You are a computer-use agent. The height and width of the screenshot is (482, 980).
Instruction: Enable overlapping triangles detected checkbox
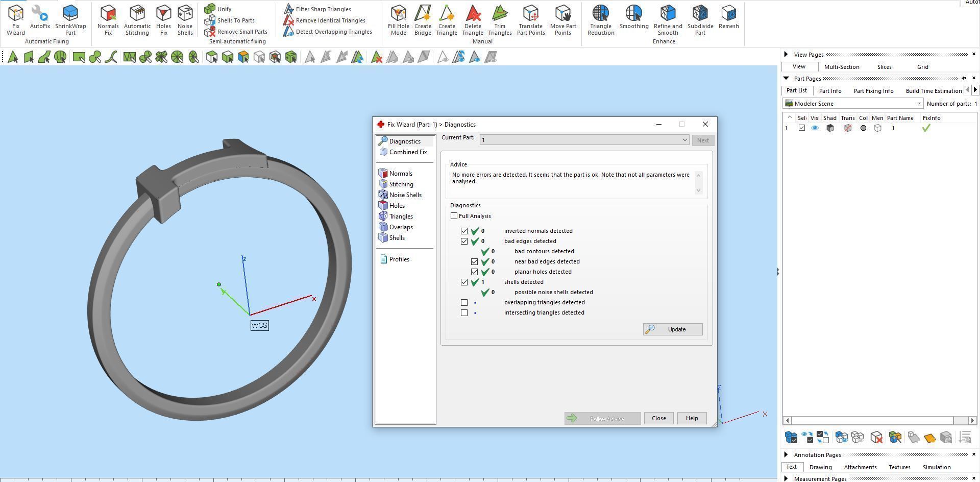click(x=464, y=302)
